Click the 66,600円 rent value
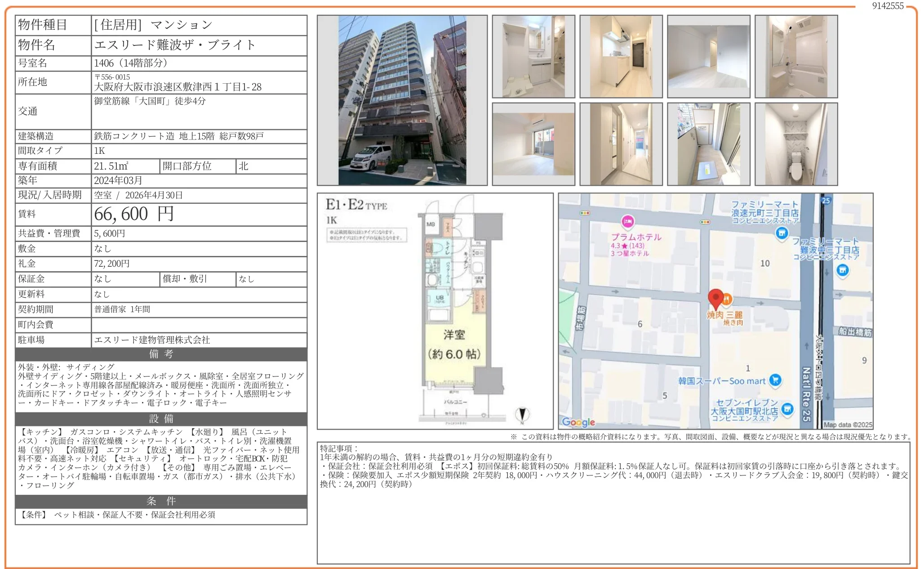Image resolution: width=924 pixels, height=569 pixels. pos(134,214)
